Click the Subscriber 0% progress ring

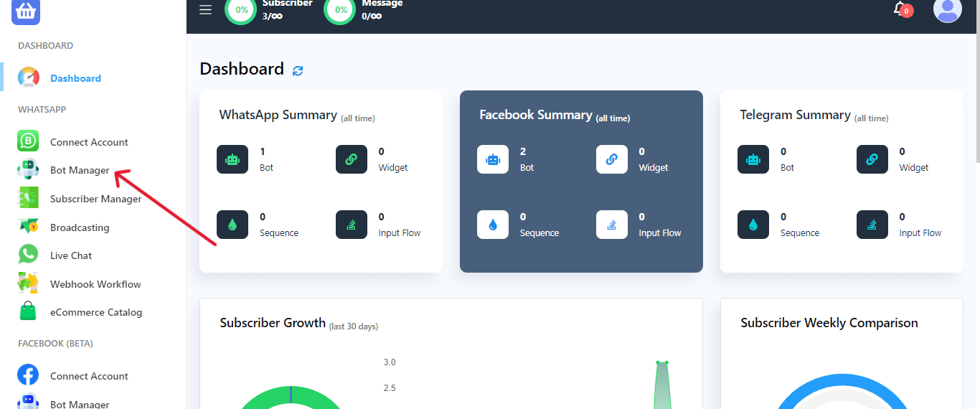click(x=242, y=10)
